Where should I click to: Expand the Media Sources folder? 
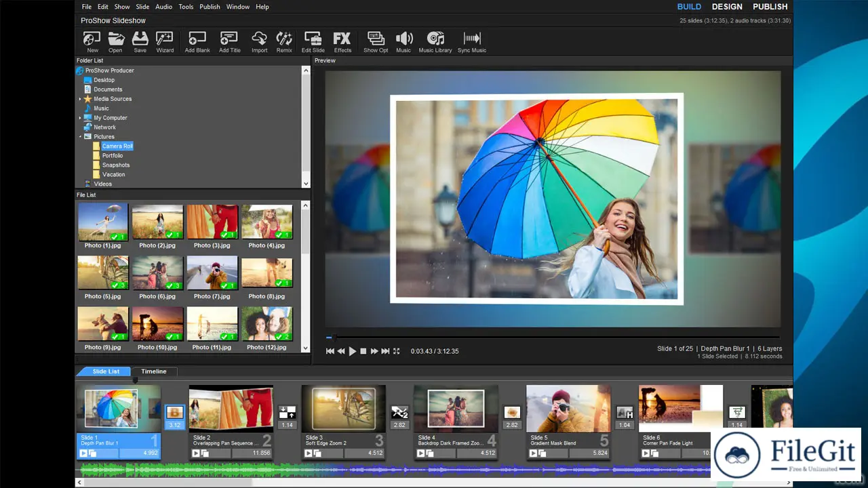pos(80,99)
